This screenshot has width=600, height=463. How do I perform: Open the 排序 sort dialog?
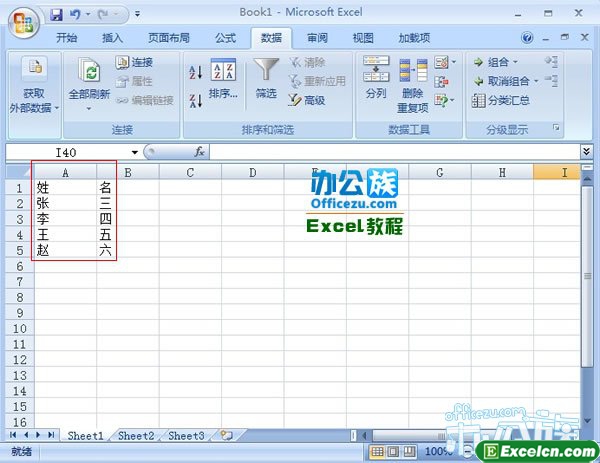click(223, 79)
